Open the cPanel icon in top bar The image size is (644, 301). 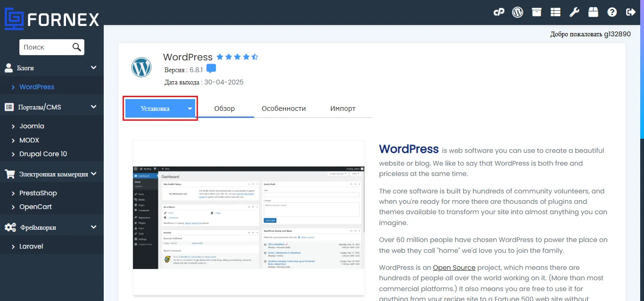click(499, 12)
